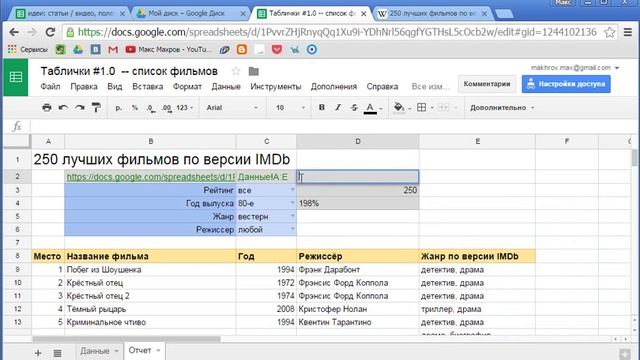
Task: Go back in browser
Action: [14, 32]
